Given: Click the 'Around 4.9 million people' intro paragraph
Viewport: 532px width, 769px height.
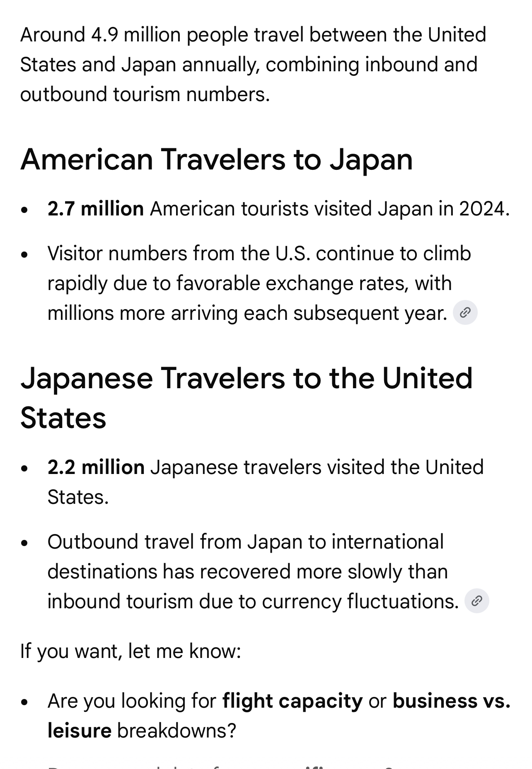Looking at the screenshot, I should pyautogui.click(x=253, y=64).
